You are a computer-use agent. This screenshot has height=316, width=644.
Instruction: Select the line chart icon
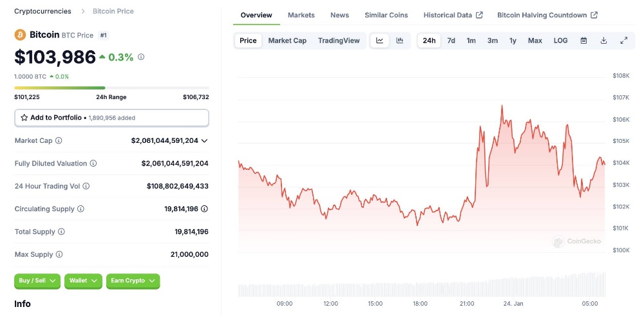coord(380,41)
